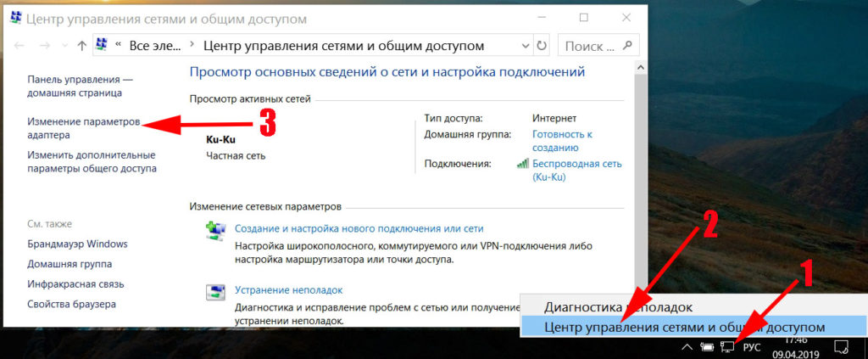Click the troubleshooting icon beside Устранение неполадок

point(216,293)
